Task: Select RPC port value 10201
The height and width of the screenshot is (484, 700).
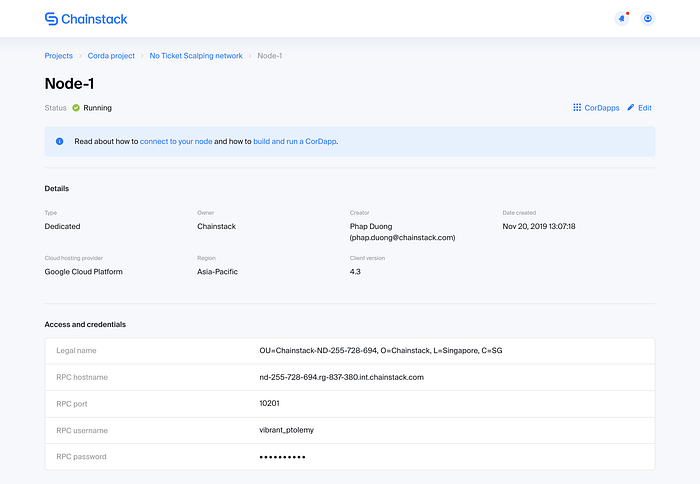Action: [269, 403]
